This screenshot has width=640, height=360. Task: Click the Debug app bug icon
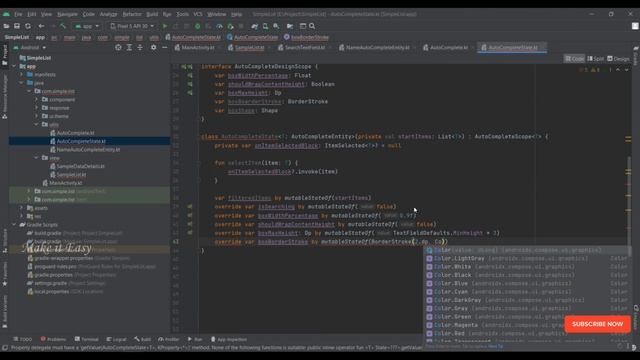tap(198, 26)
